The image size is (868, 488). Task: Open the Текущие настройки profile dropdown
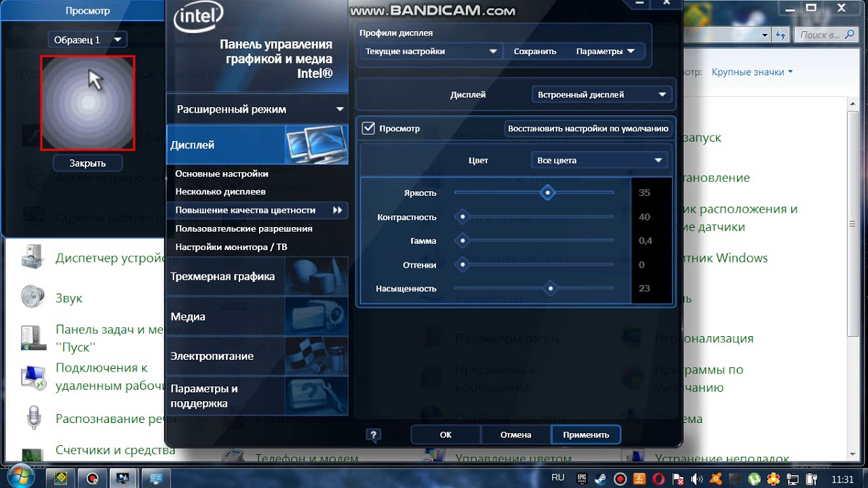[431, 51]
